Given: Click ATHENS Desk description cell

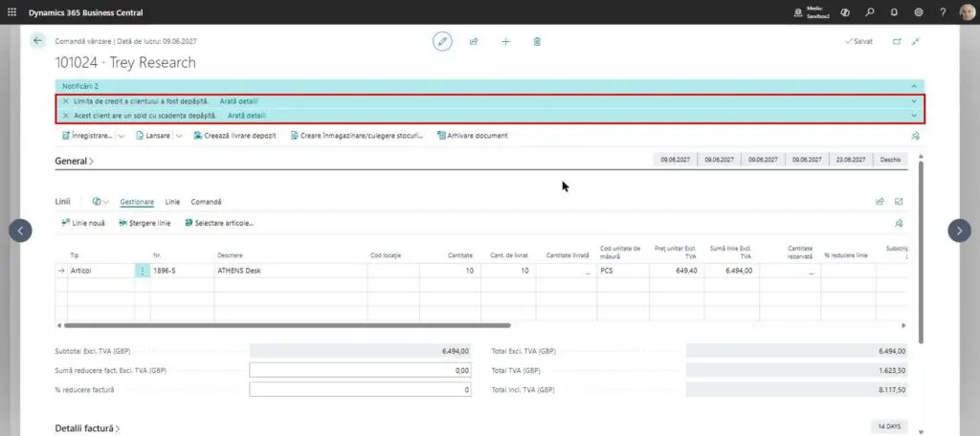Looking at the screenshot, I should pyautogui.click(x=291, y=272).
